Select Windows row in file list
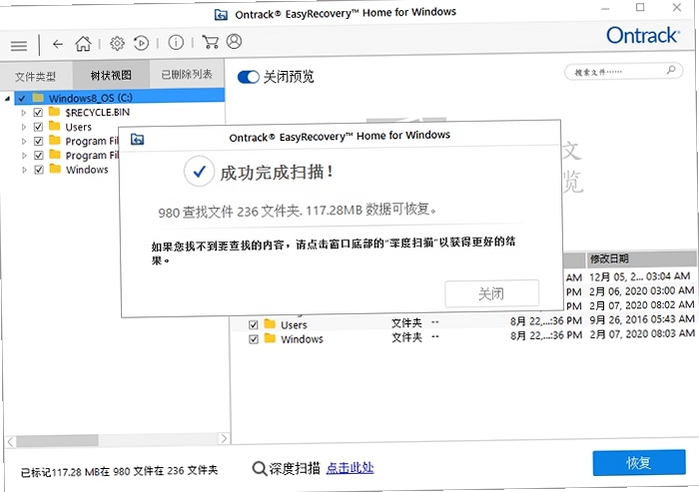This screenshot has width=699, height=492. (x=464, y=336)
